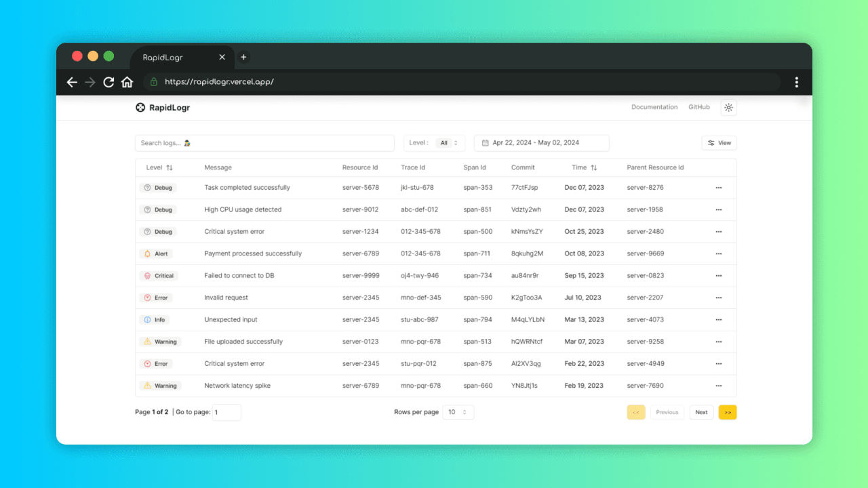The image size is (868, 488).
Task: Switch to the RapidLogr browser tab
Action: (163, 57)
